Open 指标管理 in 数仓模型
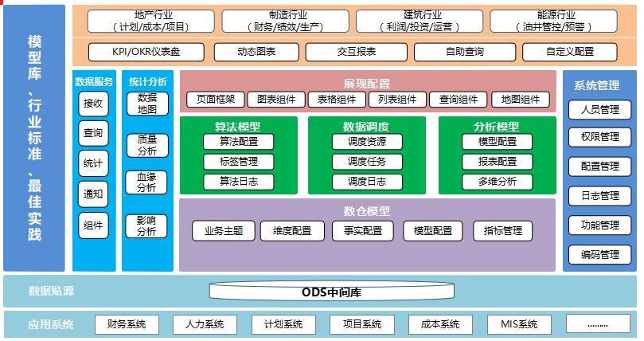 (x=503, y=231)
